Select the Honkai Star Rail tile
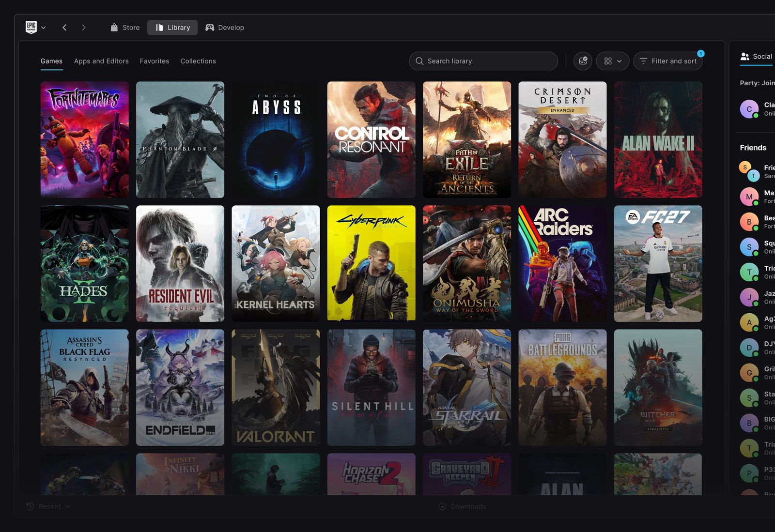 [467, 387]
